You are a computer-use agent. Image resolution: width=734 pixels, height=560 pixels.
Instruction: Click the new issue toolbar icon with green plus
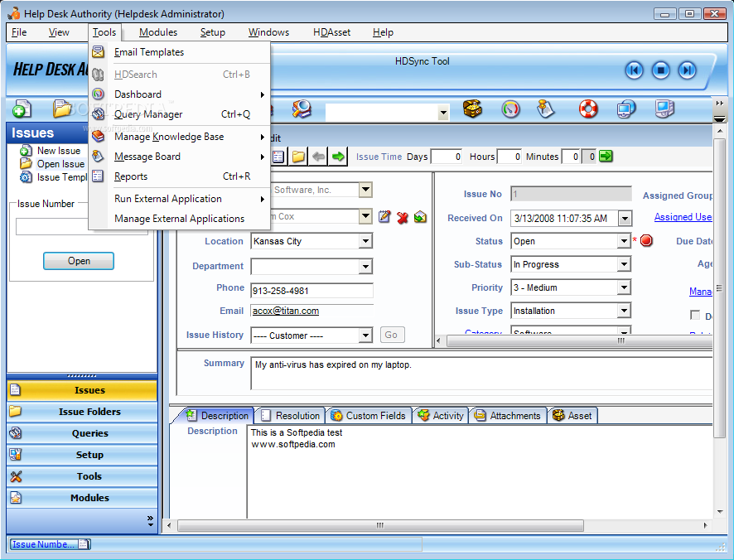coord(21,109)
